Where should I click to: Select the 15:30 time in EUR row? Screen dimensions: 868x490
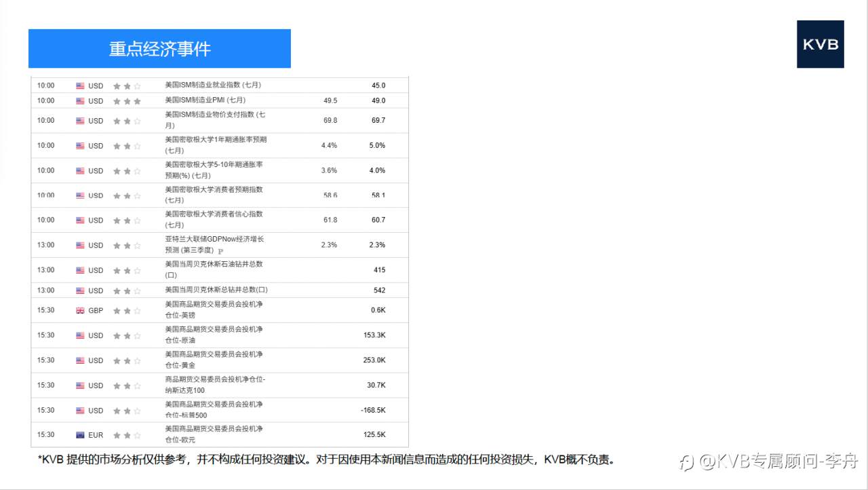[45, 434]
